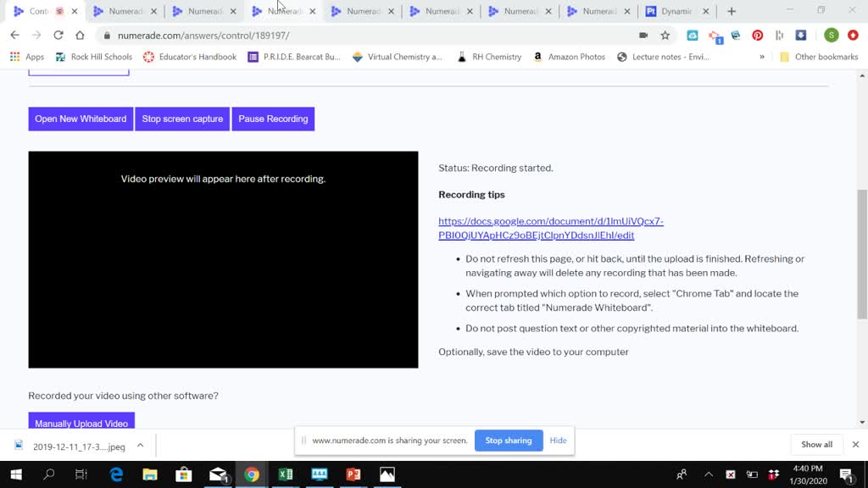Click the bookmark star in address bar

[x=665, y=36]
